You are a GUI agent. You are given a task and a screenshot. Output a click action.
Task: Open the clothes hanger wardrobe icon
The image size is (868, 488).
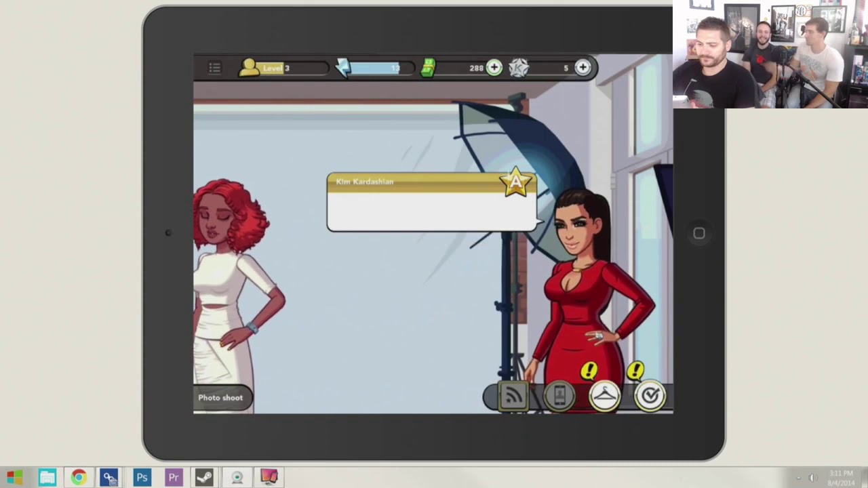(x=604, y=396)
